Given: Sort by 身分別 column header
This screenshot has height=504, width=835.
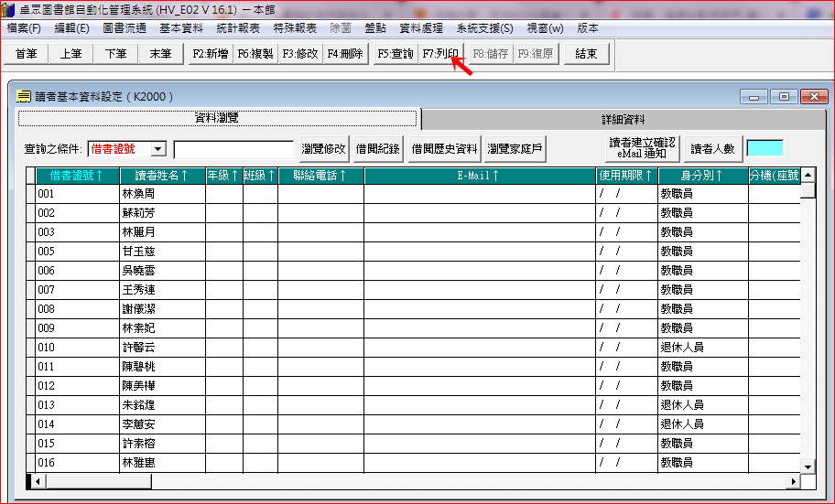Looking at the screenshot, I should pos(703,176).
